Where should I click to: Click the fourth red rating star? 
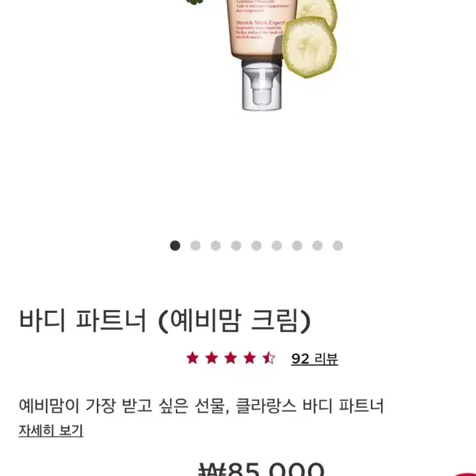click(250, 358)
